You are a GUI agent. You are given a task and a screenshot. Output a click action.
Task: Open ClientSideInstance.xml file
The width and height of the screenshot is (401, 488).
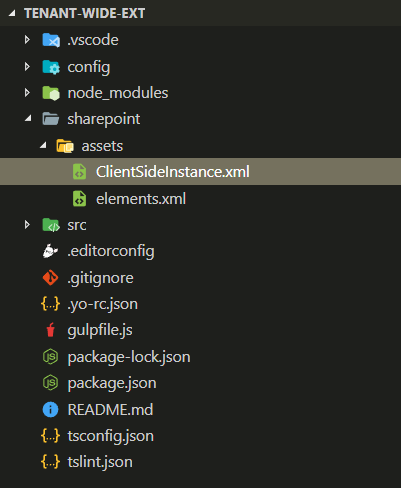point(173,172)
